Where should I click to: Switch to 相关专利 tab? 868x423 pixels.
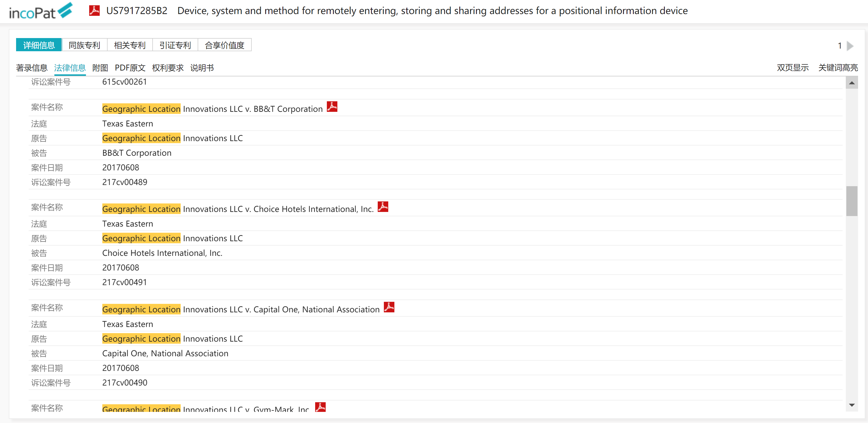(130, 45)
